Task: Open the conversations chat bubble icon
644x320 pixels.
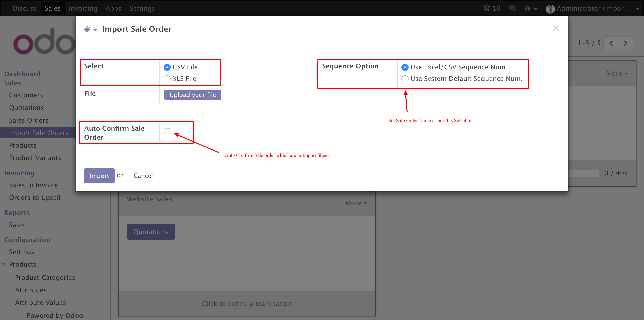Action: 512,8
